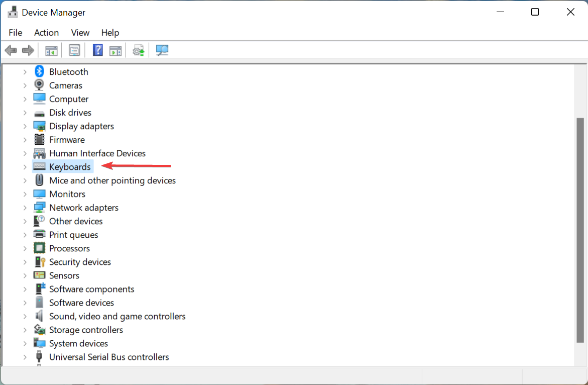The width and height of the screenshot is (588, 385).
Task: Select the Sound, video and game controllers entry
Action: [117, 316]
